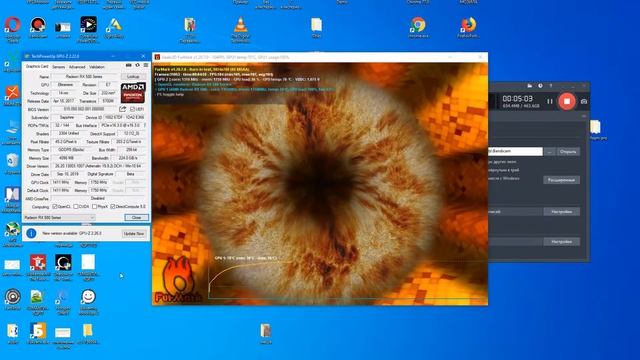
Task: Open the Google Chrome desktop icon
Action: [418, 25]
